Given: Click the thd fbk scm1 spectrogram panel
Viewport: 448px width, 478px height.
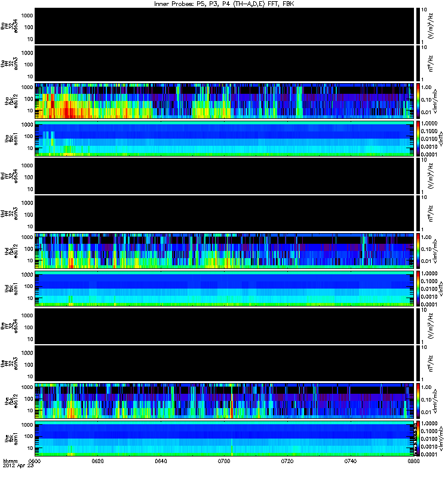Looking at the screenshot, I should point(225,289).
